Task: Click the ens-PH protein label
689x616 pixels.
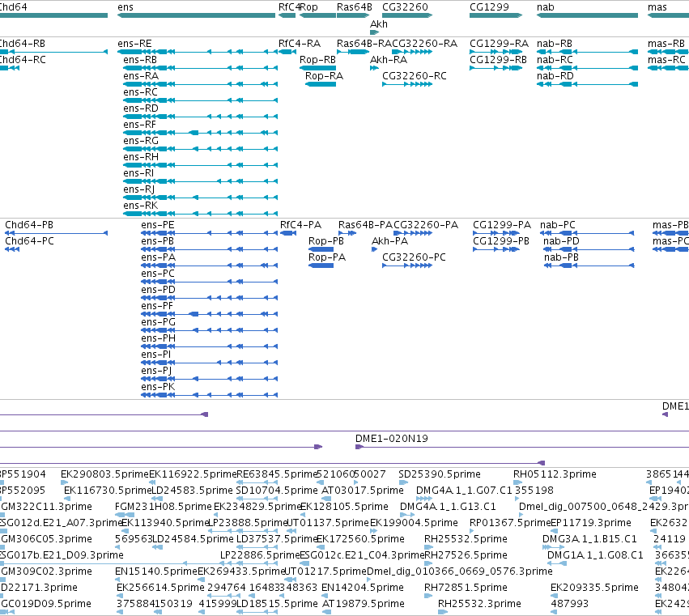Action: point(158,338)
